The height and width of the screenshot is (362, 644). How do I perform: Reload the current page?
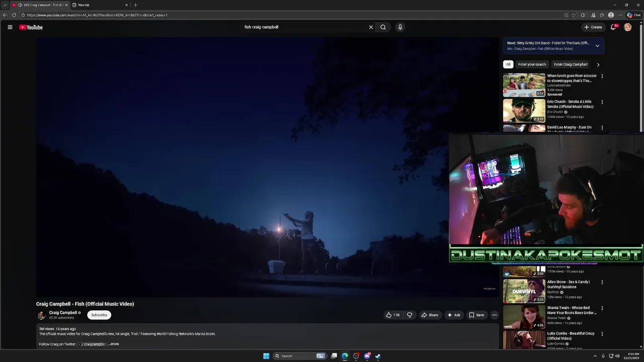click(14, 15)
